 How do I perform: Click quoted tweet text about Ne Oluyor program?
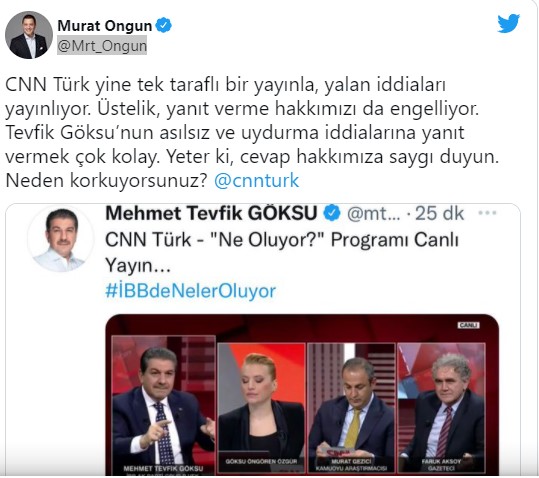(x=282, y=252)
